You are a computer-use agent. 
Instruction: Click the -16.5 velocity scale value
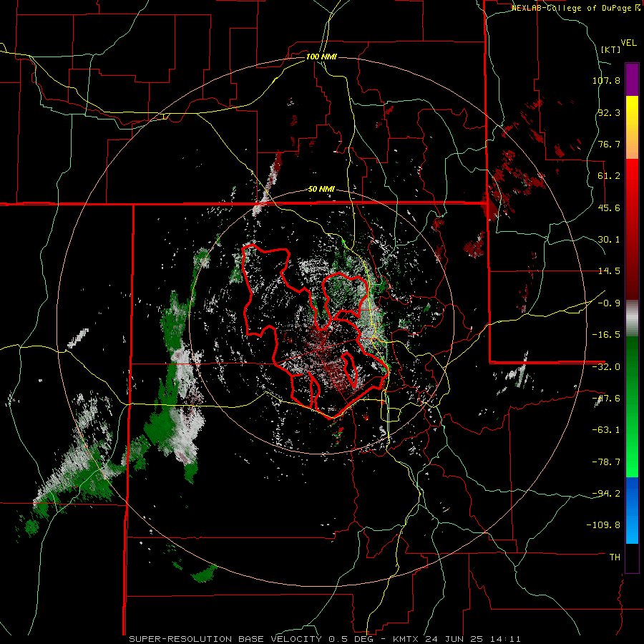606,335
